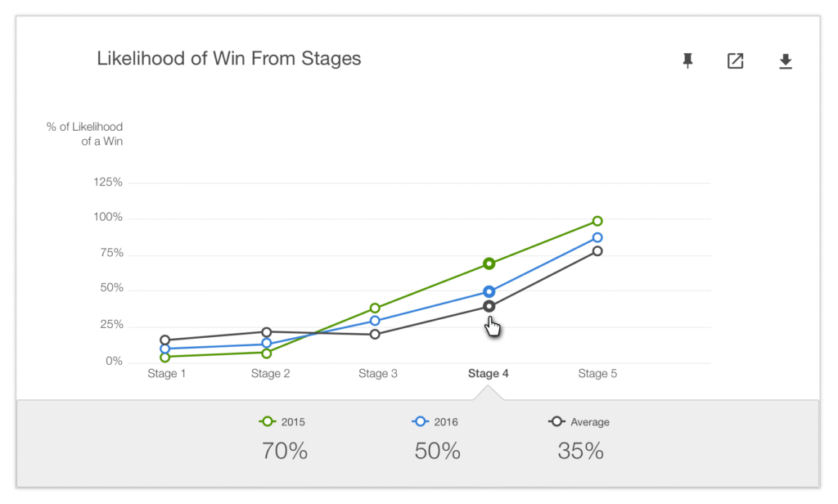838x504 pixels.
Task: Select green 2015 point at Stage 5
Action: point(597,221)
